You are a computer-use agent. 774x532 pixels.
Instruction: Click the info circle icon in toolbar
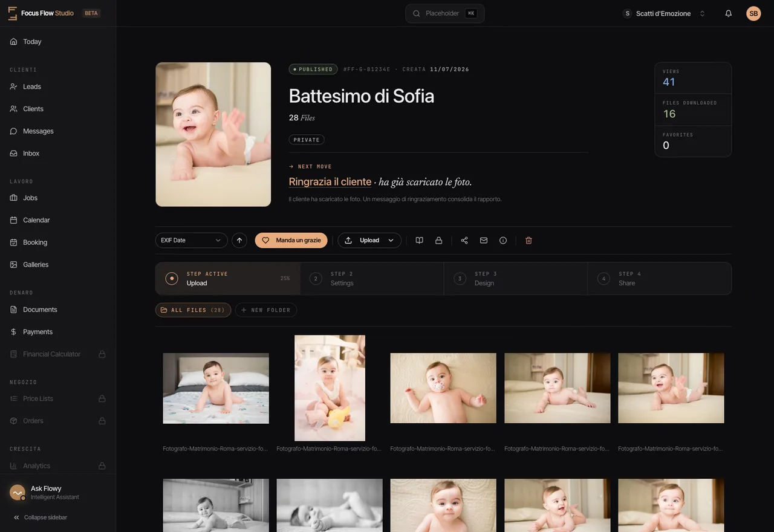tap(503, 240)
